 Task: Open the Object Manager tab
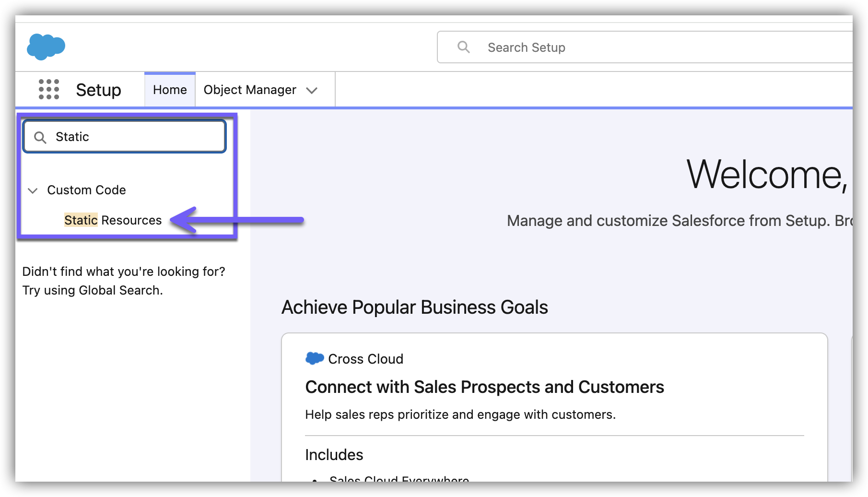pyautogui.click(x=250, y=90)
